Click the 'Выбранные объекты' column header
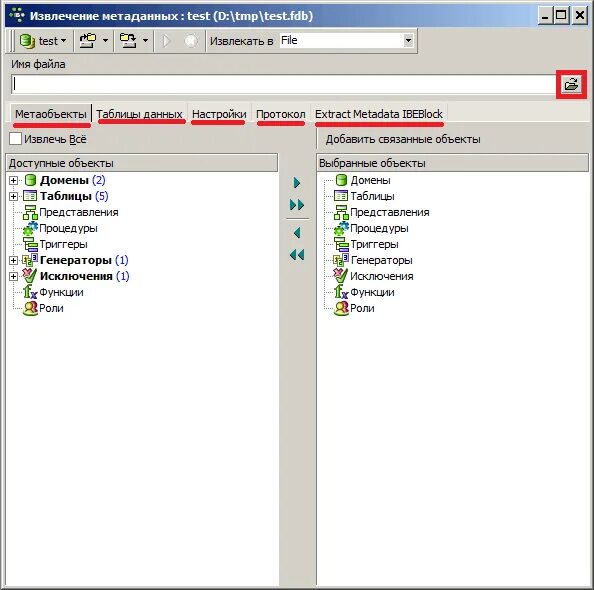This screenshot has height=590, width=594. pos(452,163)
